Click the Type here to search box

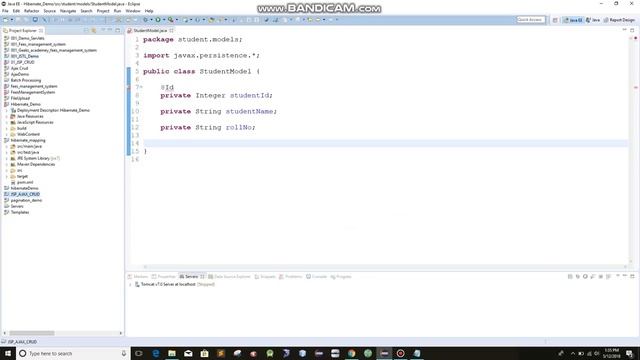point(73,353)
